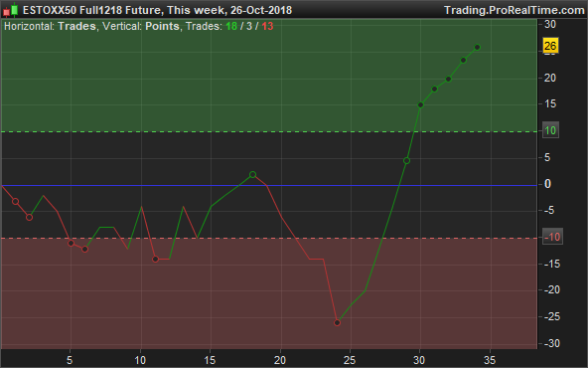
Task: Click the vertical axis label 20
Action: [x=550, y=79]
